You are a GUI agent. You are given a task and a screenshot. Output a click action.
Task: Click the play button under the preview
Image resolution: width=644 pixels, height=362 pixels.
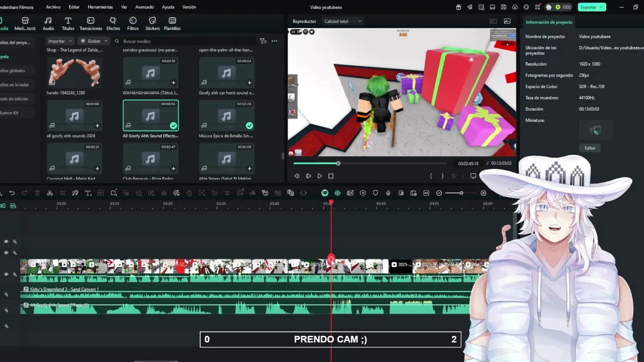coord(319,176)
